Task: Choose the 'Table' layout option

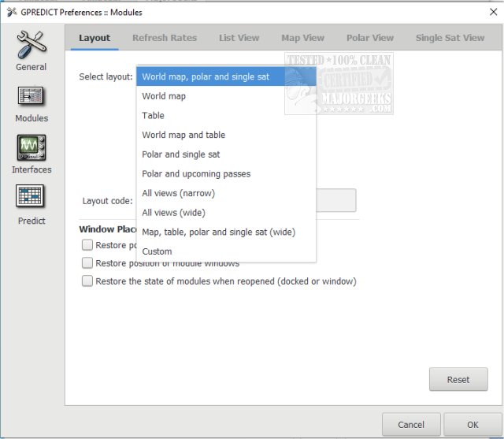Action: point(226,115)
